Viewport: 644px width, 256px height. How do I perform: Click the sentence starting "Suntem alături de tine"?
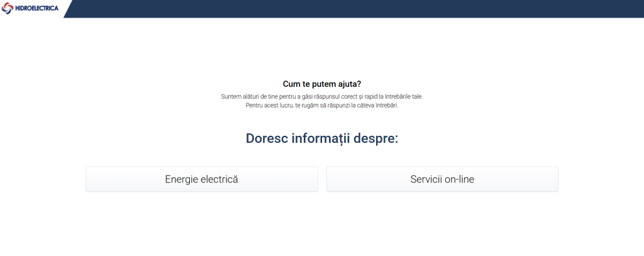[322, 97]
